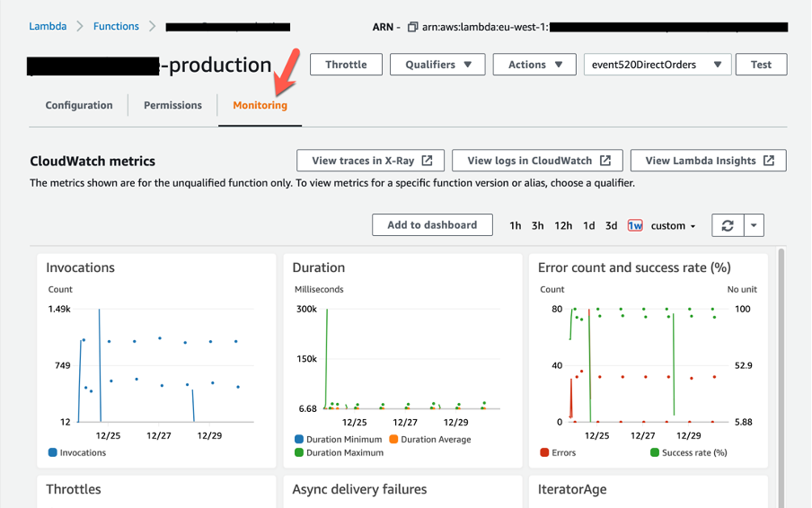Click the copy ARN icon
The image size is (812, 508).
(x=413, y=27)
